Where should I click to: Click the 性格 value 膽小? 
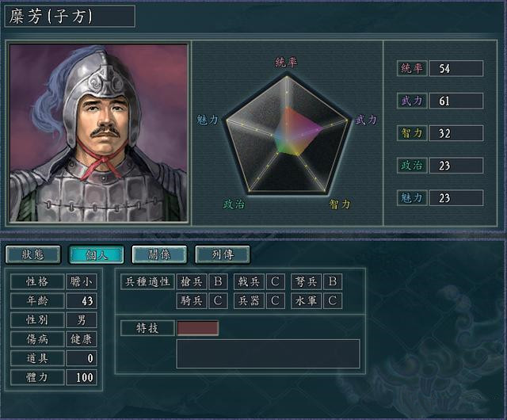click(x=82, y=281)
